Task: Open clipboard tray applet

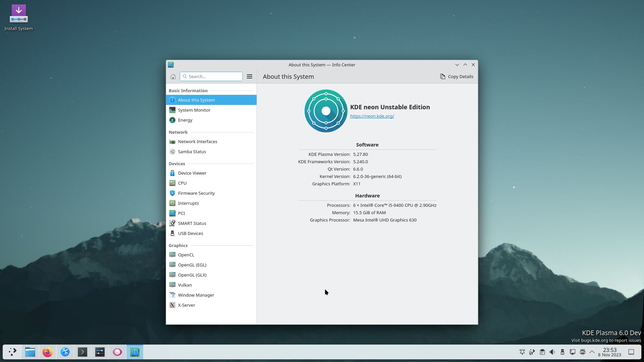Action: click(542, 352)
